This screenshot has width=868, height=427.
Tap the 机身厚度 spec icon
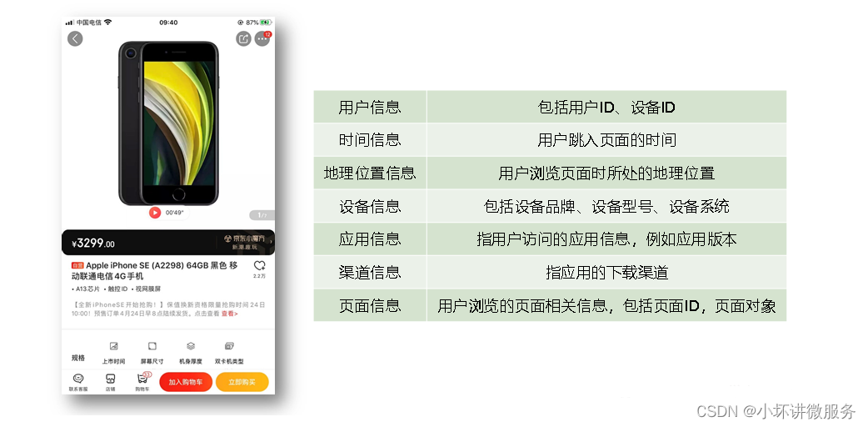pyautogui.click(x=191, y=346)
